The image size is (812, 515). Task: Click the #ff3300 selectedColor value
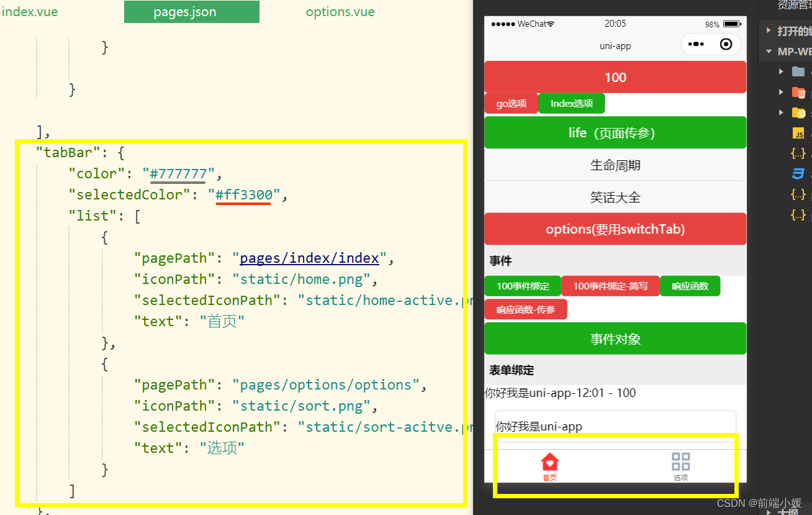[x=244, y=194]
